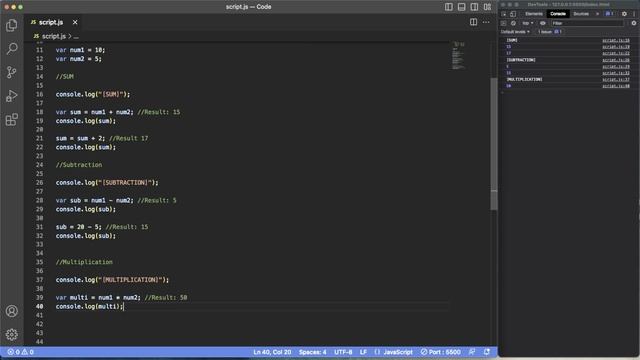Click the feedback icon in status bar
Image resolution: width=640 pixels, height=360 pixels.
(472, 352)
